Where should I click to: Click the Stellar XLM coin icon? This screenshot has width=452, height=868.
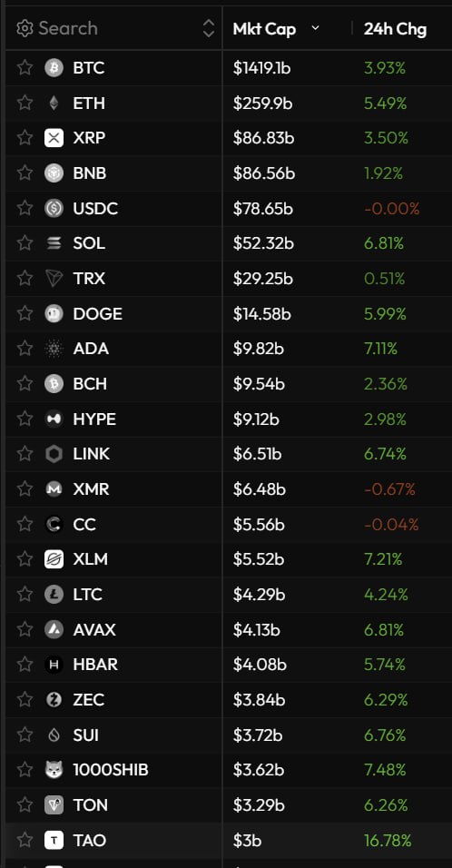click(x=54, y=559)
